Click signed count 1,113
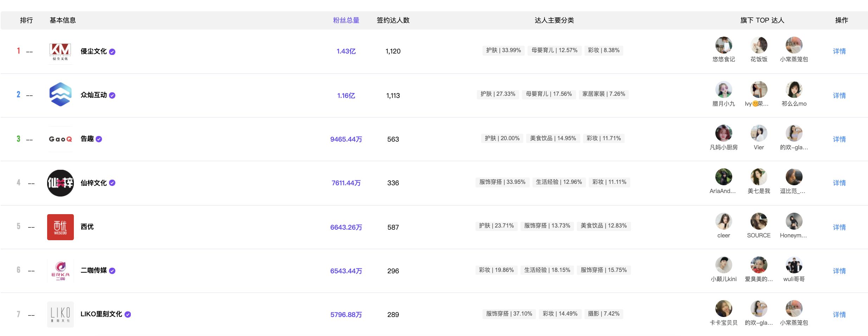 click(x=393, y=96)
